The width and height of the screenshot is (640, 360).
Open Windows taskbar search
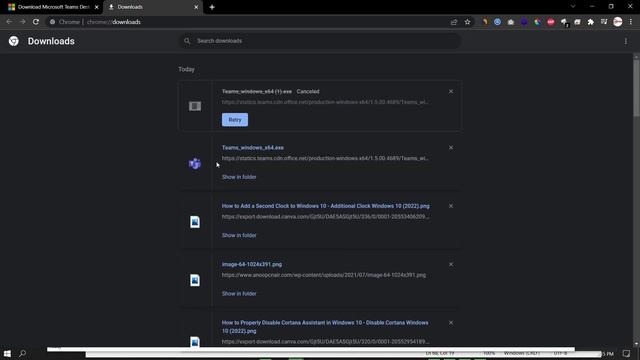(23, 353)
